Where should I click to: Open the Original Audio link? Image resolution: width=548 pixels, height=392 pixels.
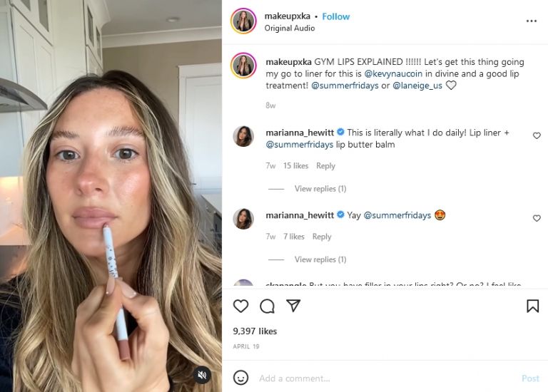click(x=288, y=28)
